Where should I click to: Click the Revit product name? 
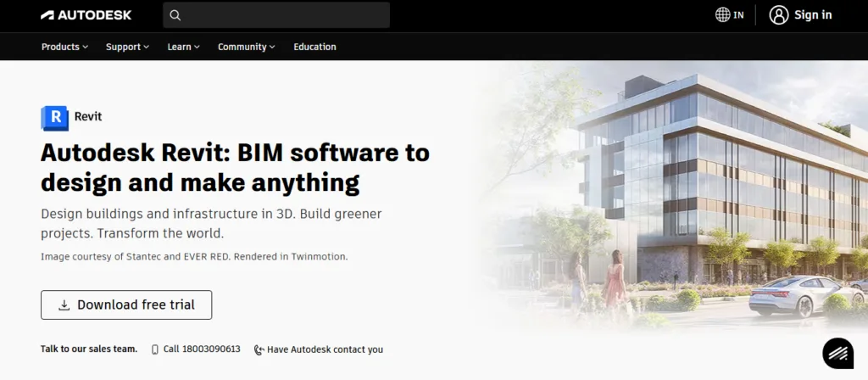88,117
